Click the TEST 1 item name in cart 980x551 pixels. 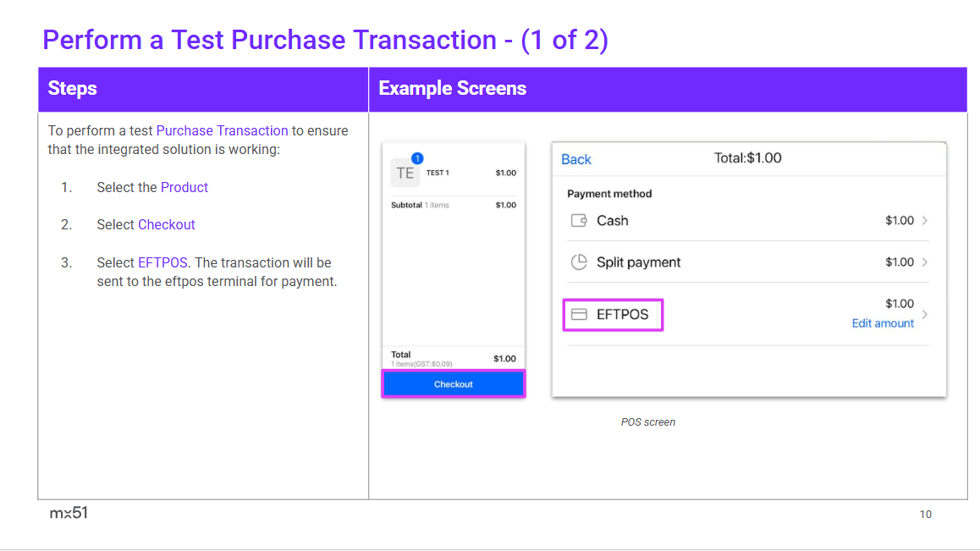tap(438, 173)
